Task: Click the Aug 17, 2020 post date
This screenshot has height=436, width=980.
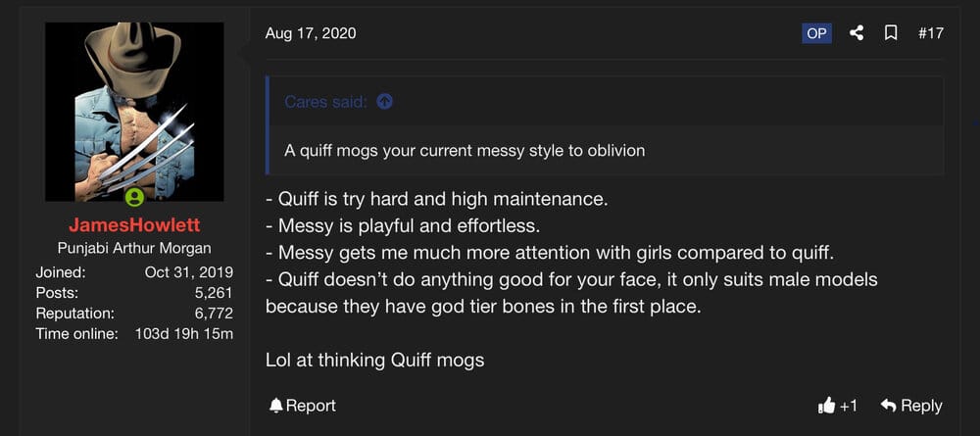Action: click(311, 33)
